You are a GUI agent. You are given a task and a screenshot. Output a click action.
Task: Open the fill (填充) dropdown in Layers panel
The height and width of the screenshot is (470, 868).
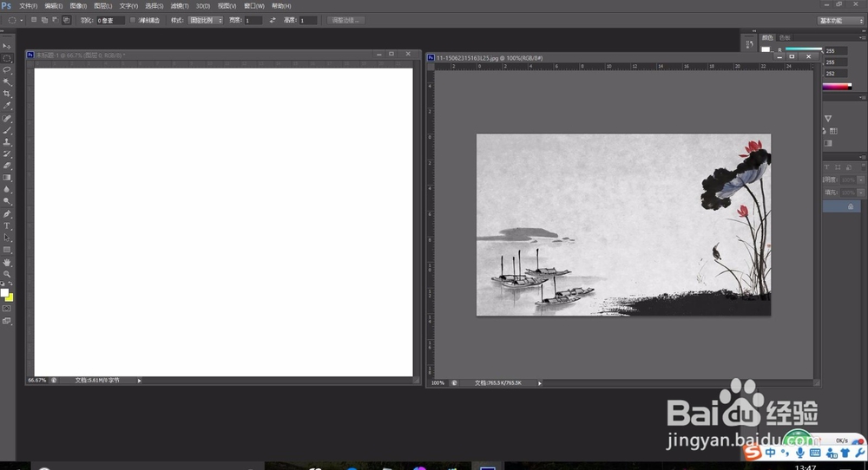(x=860, y=193)
